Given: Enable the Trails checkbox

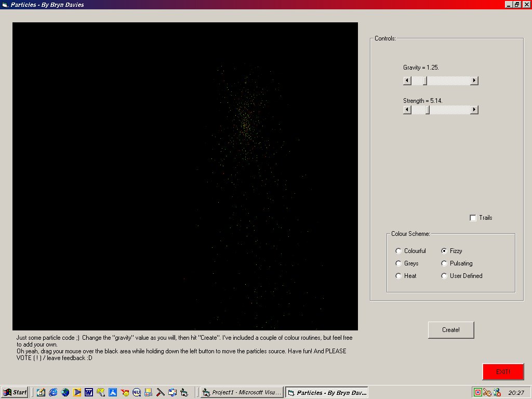Looking at the screenshot, I should tap(473, 218).
